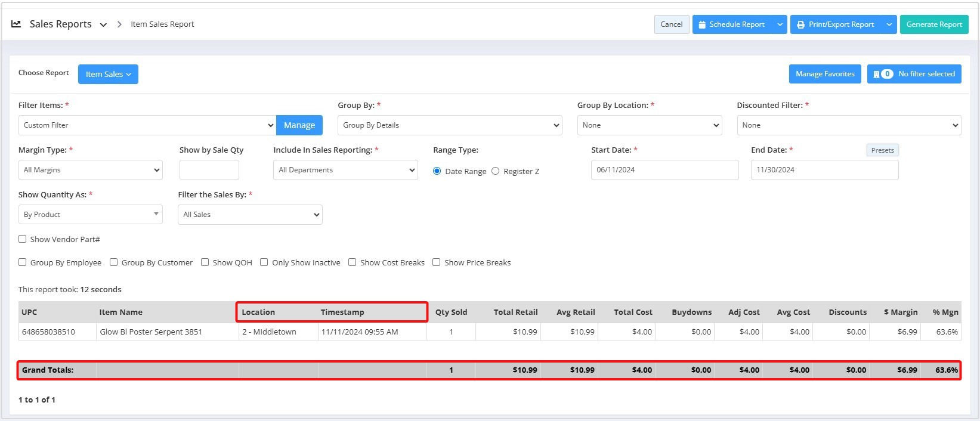This screenshot has width=980, height=421.
Task: Sort by the $ Margin column header
Action: click(x=901, y=312)
